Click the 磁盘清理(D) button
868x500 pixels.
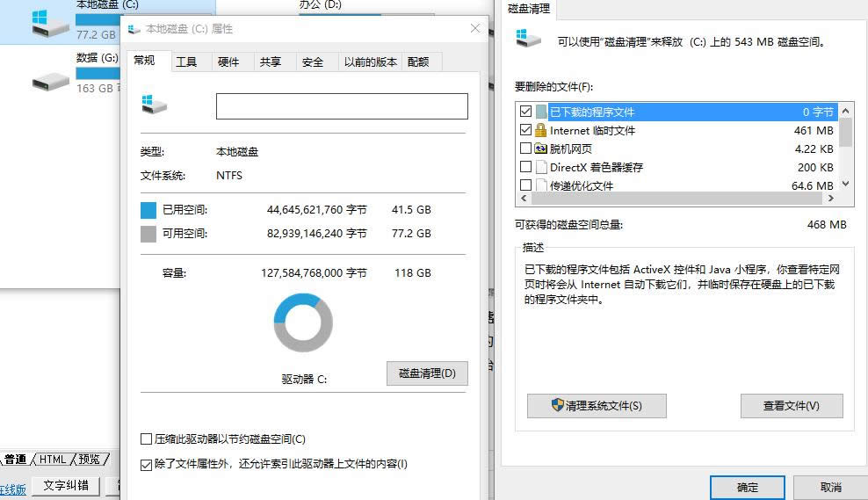pyautogui.click(x=427, y=373)
